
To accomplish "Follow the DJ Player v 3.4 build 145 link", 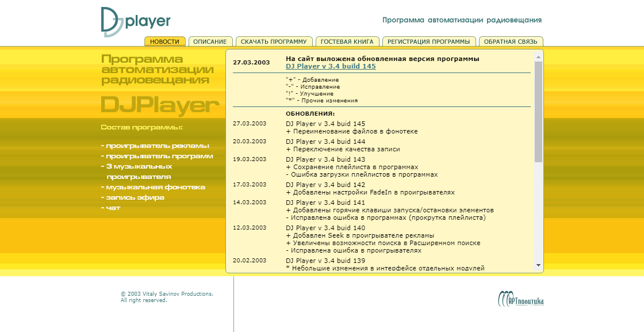I will pos(331,66).
